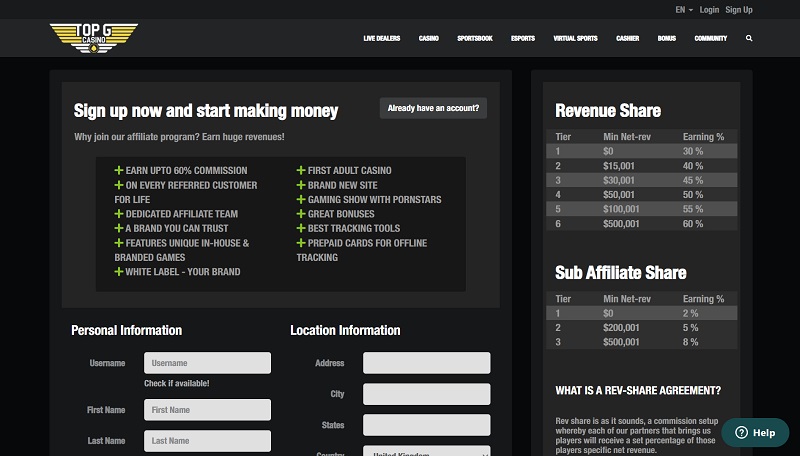The height and width of the screenshot is (456, 800).
Task: Click the Sign Up link
Action: click(739, 10)
